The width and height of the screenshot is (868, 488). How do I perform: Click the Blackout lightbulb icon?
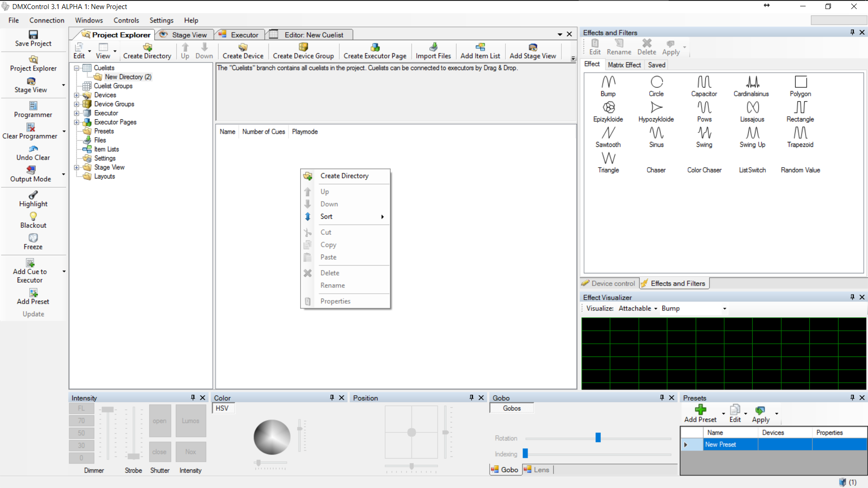[33, 216]
